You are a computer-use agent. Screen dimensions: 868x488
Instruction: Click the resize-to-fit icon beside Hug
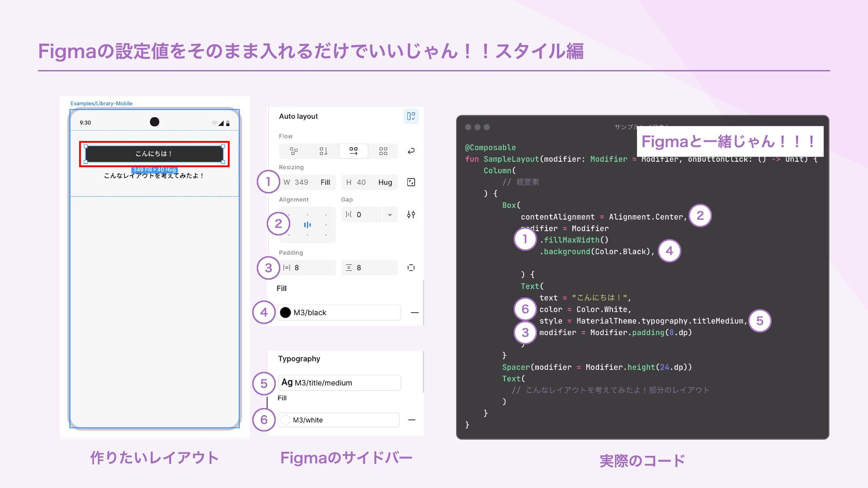[x=411, y=182]
